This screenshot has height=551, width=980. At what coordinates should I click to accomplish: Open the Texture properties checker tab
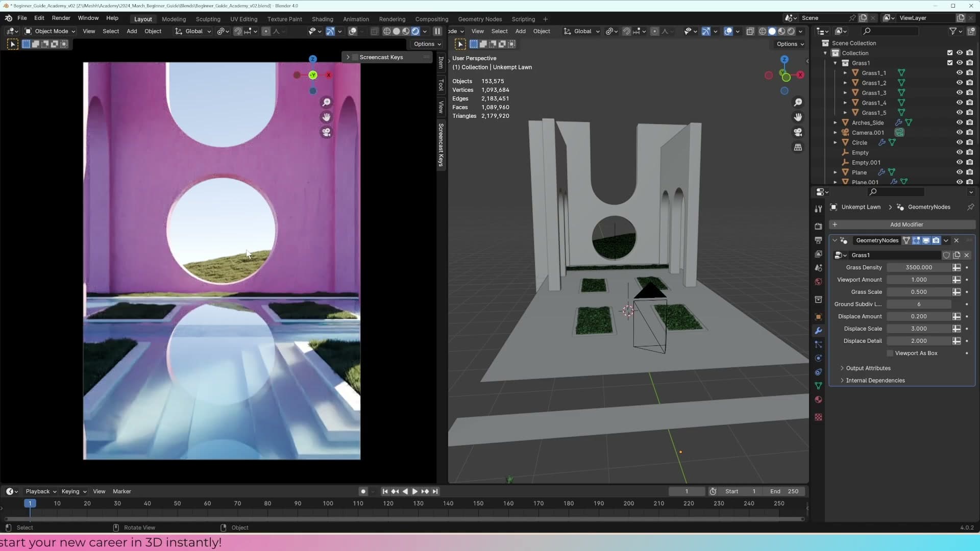818,417
